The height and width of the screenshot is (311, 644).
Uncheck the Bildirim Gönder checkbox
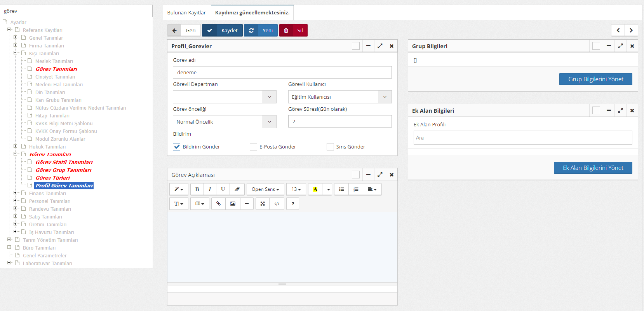click(177, 147)
